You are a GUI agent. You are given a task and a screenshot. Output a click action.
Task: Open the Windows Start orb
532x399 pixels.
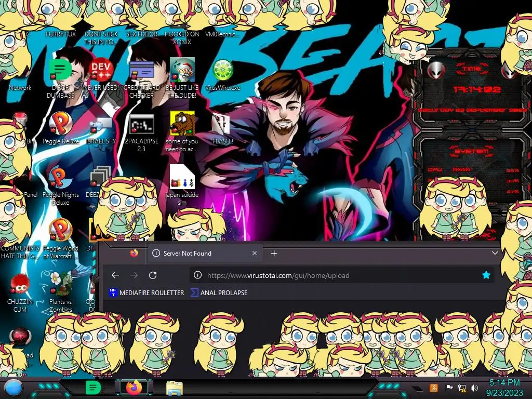(13, 388)
